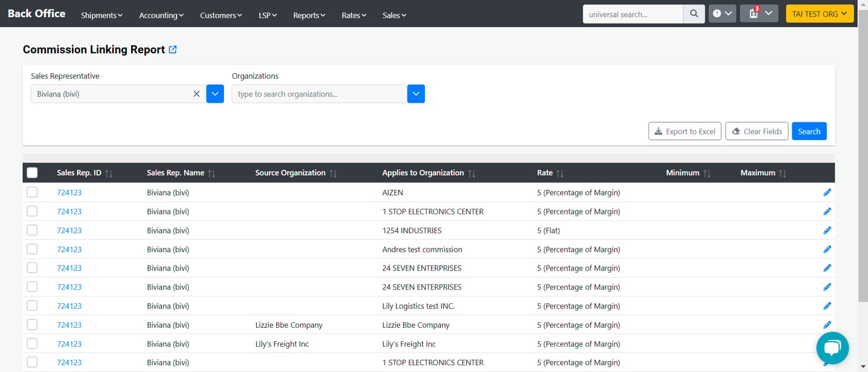Viewport: 868px width, 372px height.
Task: Sort by Sales Rep. ID column
Action: point(108,173)
